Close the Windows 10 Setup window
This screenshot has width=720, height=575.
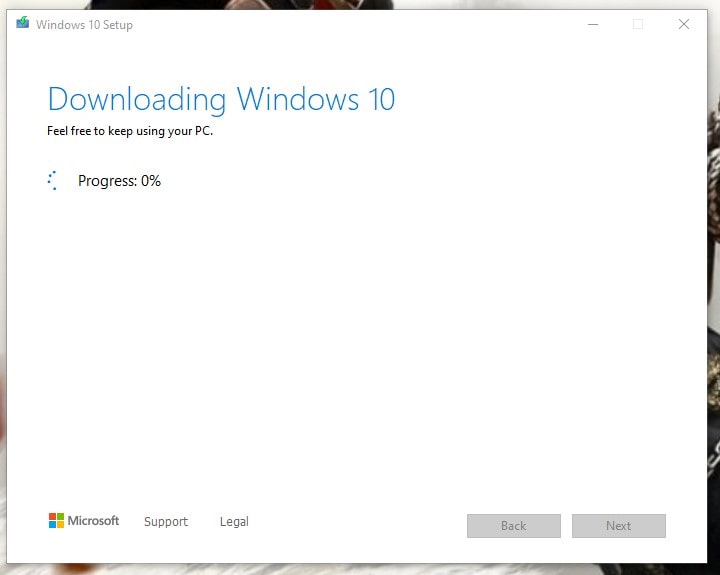[684, 24]
